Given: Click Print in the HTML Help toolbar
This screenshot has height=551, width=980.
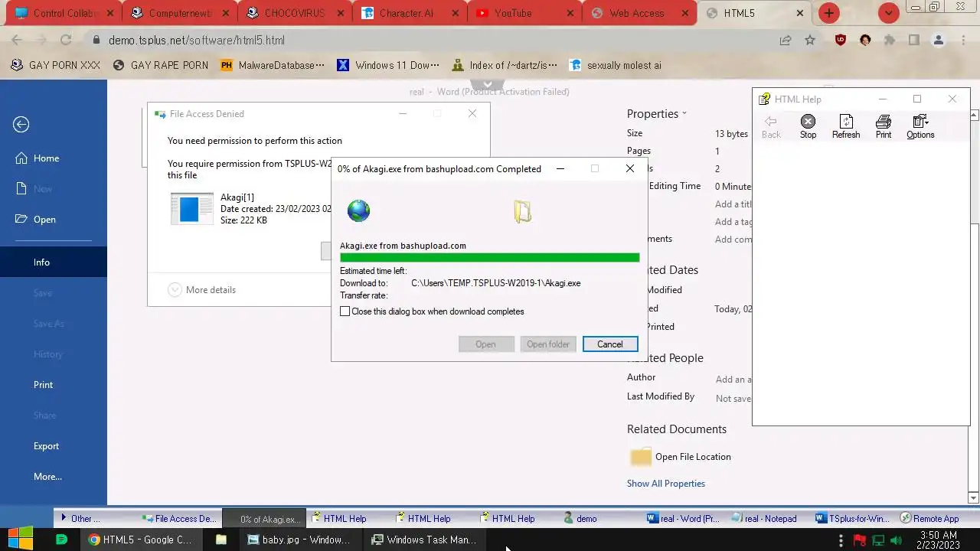Looking at the screenshot, I should (x=884, y=126).
